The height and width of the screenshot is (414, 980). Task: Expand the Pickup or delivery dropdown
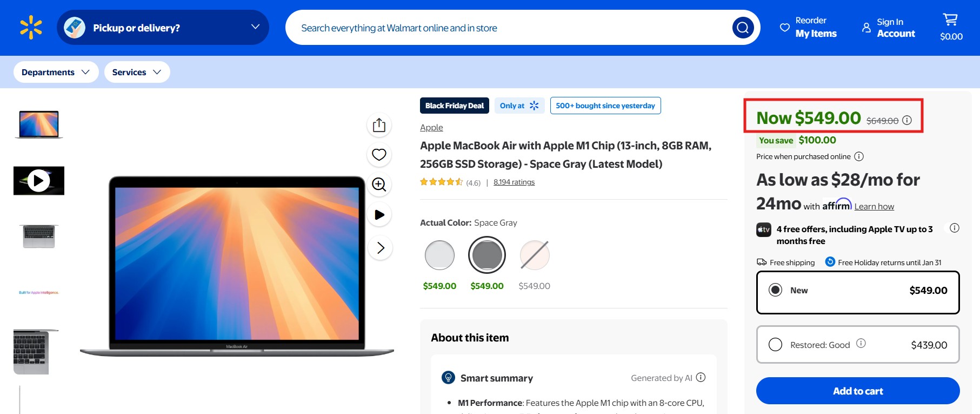tap(162, 27)
